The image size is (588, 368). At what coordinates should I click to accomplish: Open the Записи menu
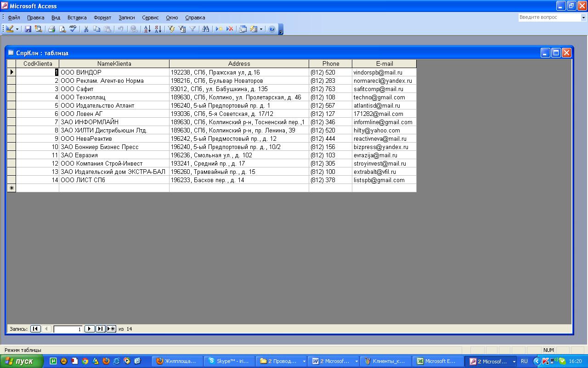[x=127, y=17]
